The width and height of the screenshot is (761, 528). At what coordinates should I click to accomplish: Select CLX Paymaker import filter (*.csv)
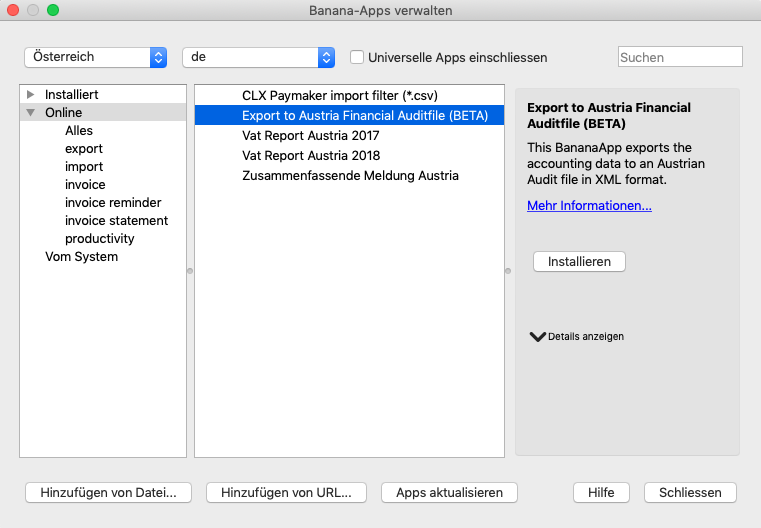coord(349,95)
